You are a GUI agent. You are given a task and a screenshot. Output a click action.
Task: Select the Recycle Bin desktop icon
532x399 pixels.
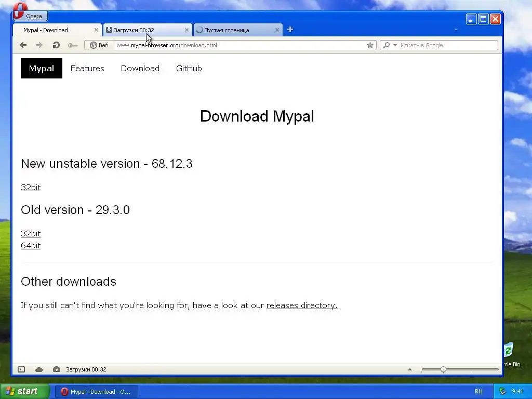(x=512, y=355)
